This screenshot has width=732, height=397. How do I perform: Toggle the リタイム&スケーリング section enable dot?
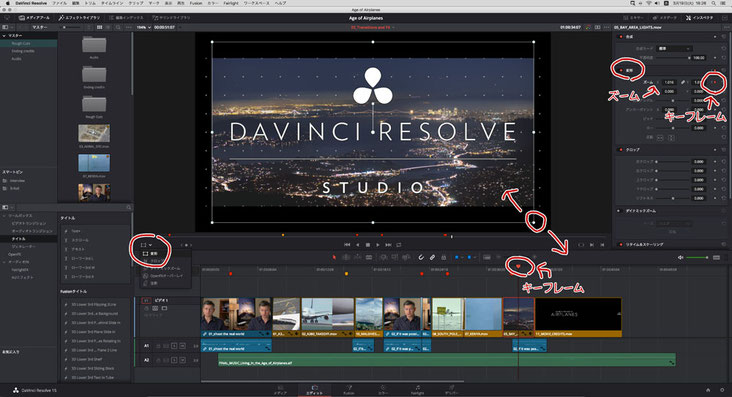point(620,244)
